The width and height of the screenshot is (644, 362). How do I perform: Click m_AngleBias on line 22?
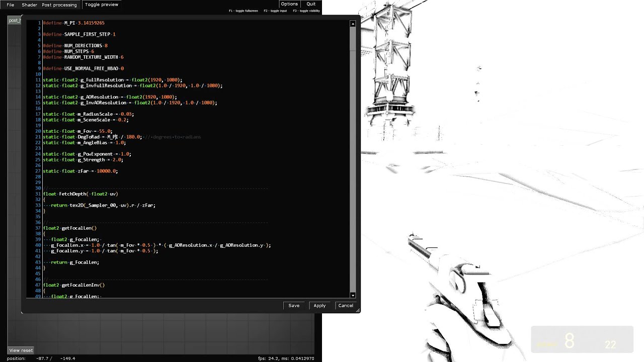93,143
